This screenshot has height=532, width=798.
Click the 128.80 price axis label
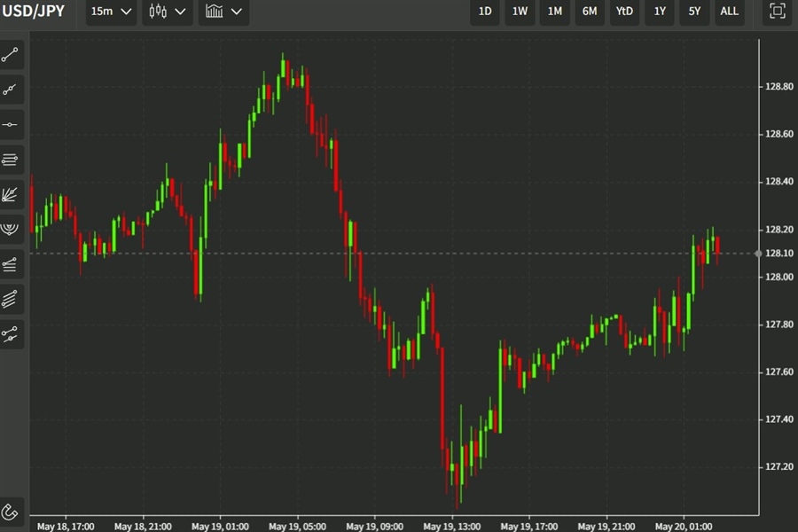click(x=779, y=87)
